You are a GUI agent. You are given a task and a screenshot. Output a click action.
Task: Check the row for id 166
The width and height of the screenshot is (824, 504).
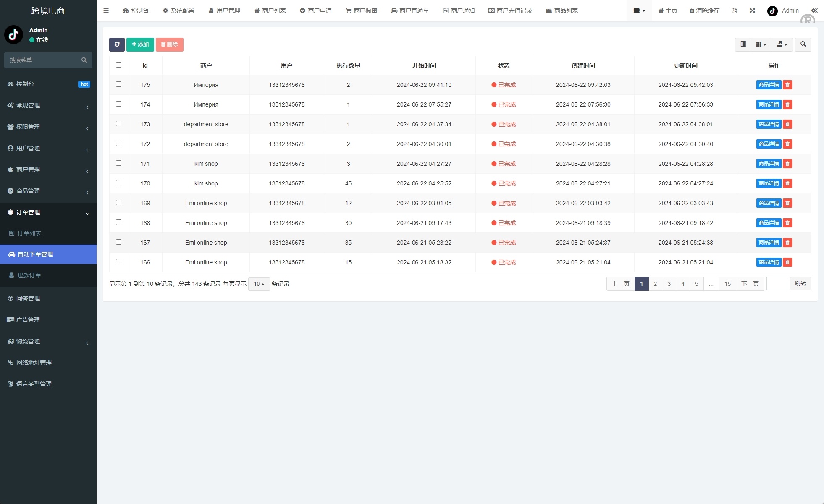coord(119,261)
